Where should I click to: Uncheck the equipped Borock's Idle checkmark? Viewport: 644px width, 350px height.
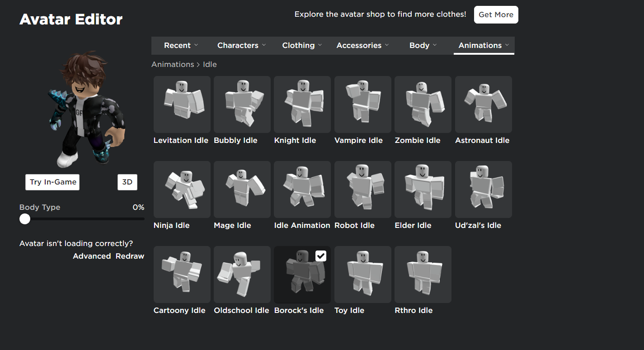point(321,256)
